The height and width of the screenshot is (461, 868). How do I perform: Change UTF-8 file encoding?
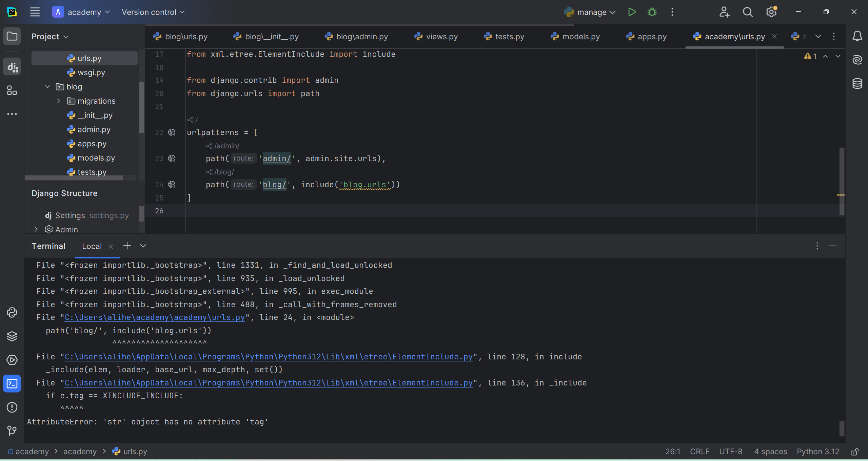tap(731, 452)
